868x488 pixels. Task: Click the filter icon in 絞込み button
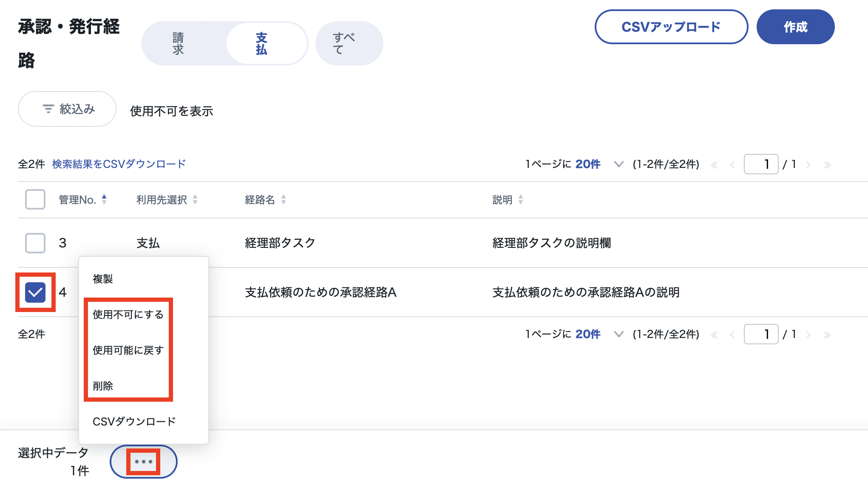coord(48,109)
